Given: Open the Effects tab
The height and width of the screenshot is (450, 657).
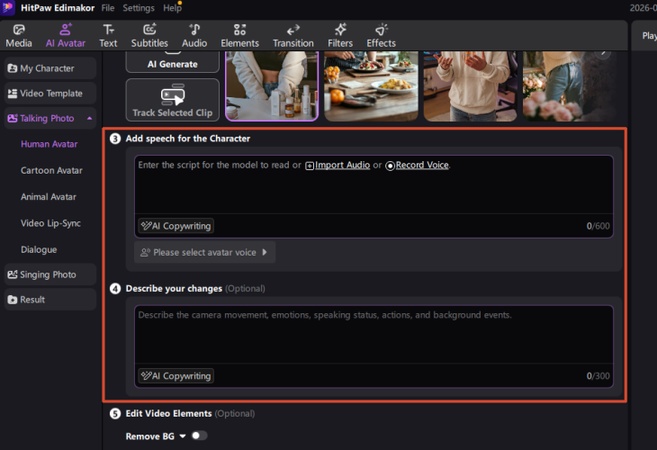Looking at the screenshot, I should 381,36.
